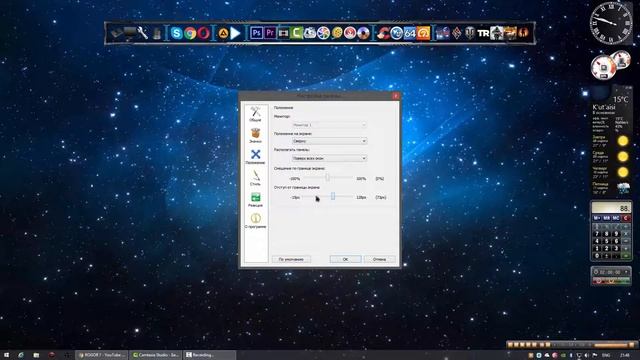Click the white play arrow dock icon
The image size is (640, 360).
point(236,33)
